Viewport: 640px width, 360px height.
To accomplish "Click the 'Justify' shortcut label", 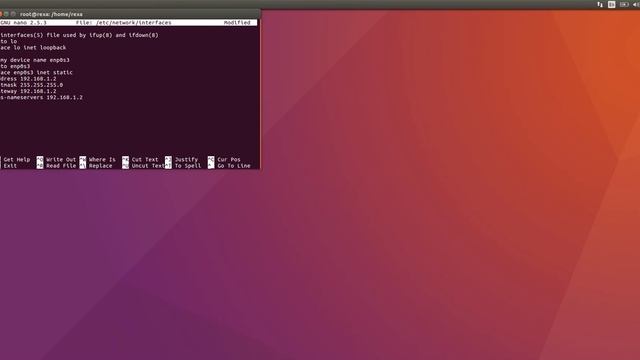I will point(186,160).
